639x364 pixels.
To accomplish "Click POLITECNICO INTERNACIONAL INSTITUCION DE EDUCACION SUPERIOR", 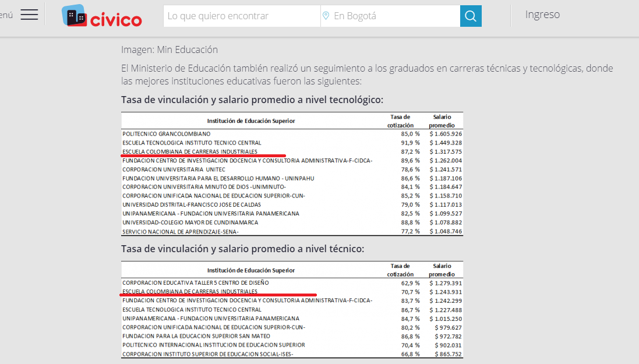I will pos(214,345).
